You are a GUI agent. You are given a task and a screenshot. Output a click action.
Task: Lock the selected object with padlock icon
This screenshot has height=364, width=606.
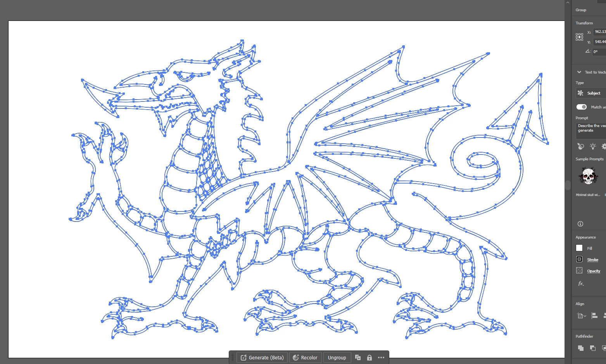coord(369,357)
